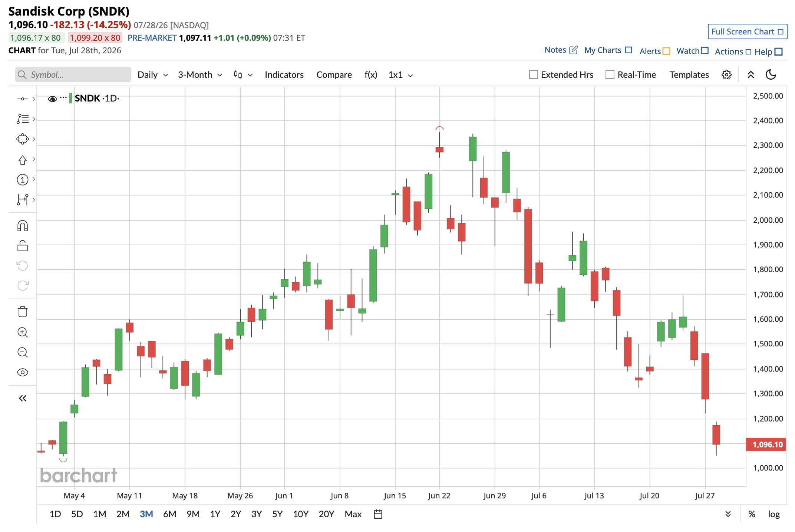Image resolution: width=795 pixels, height=532 pixels.
Task: Collapse the header with double up chevron
Action: coord(751,75)
